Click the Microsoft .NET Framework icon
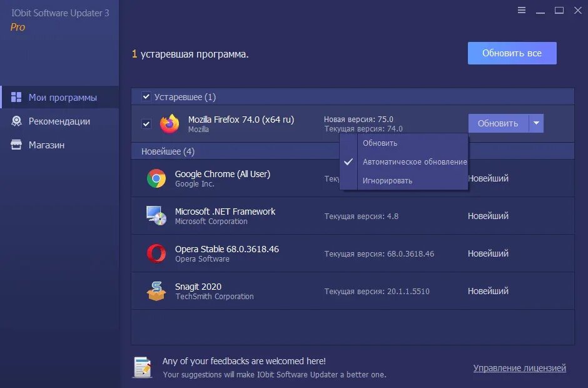Viewport: 588px width, 388px height. (x=156, y=216)
